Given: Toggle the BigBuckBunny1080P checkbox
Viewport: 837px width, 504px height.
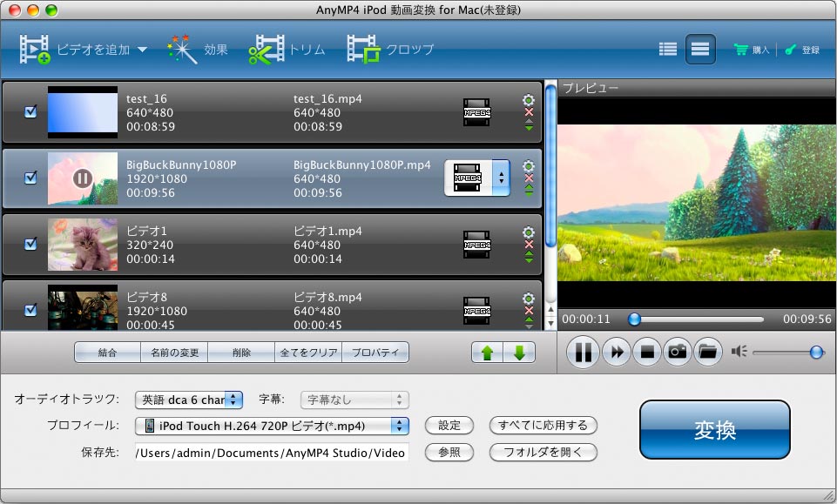Looking at the screenshot, I should click(30, 178).
